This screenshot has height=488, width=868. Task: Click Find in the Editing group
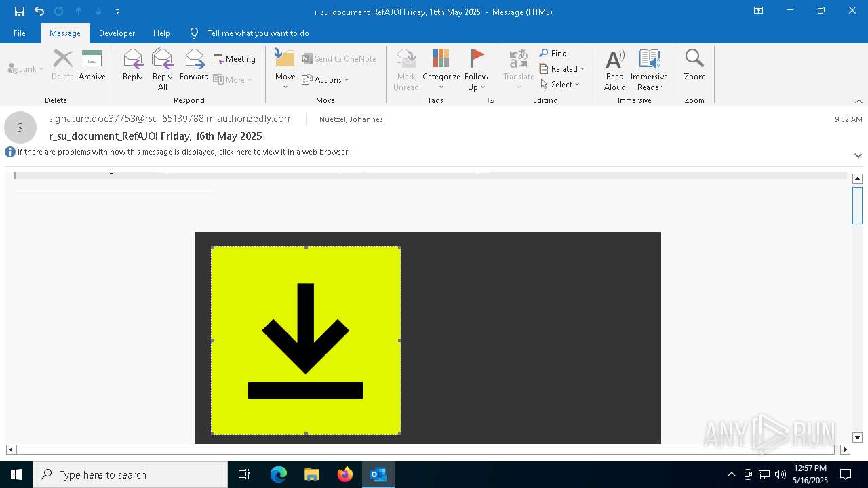tap(553, 53)
